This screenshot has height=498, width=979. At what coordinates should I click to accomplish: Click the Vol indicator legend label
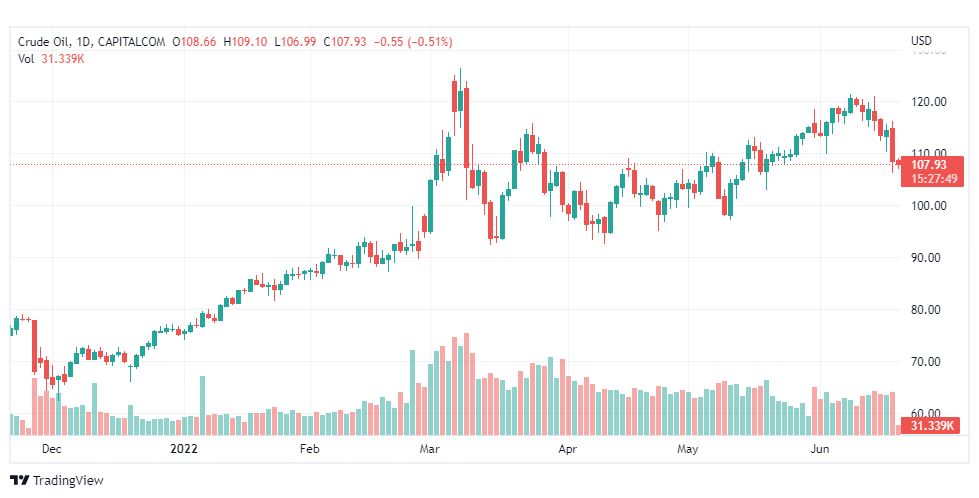pyautogui.click(x=26, y=59)
